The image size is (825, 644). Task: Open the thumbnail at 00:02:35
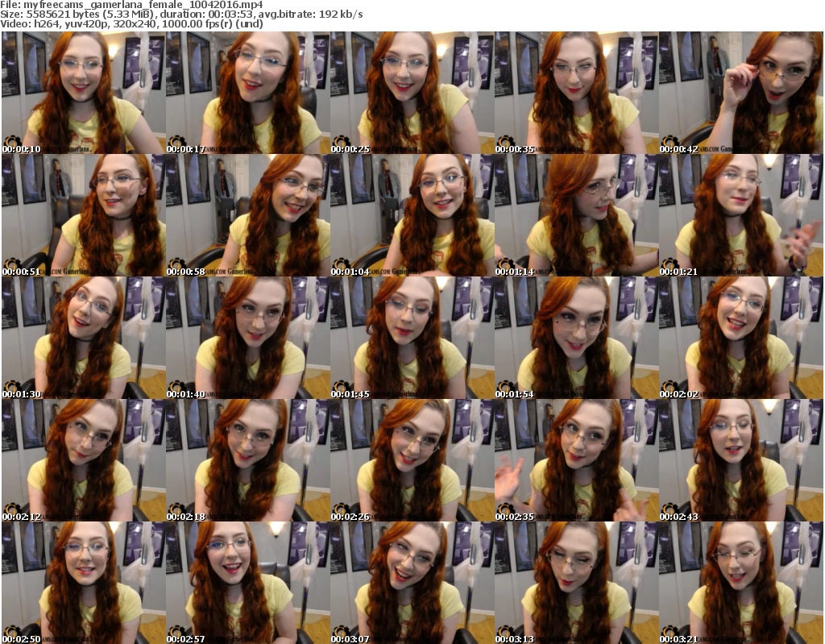click(575, 460)
